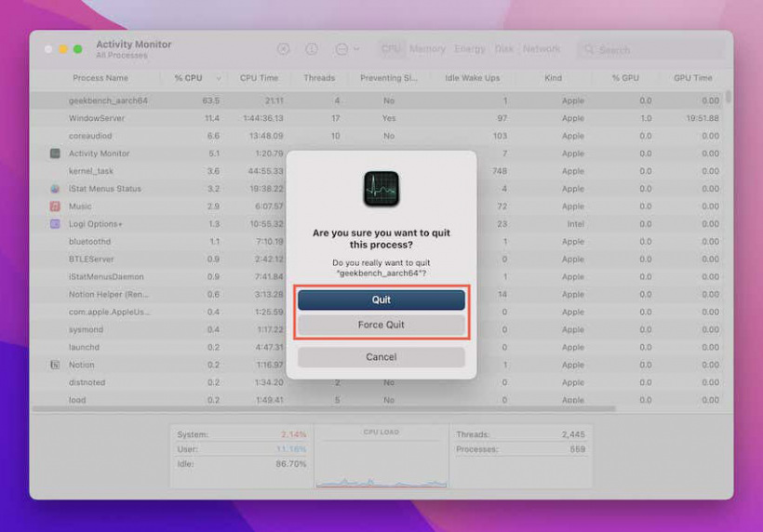The height and width of the screenshot is (532, 763).
Task: Choose Force Quit in the dialog
Action: [381, 325]
